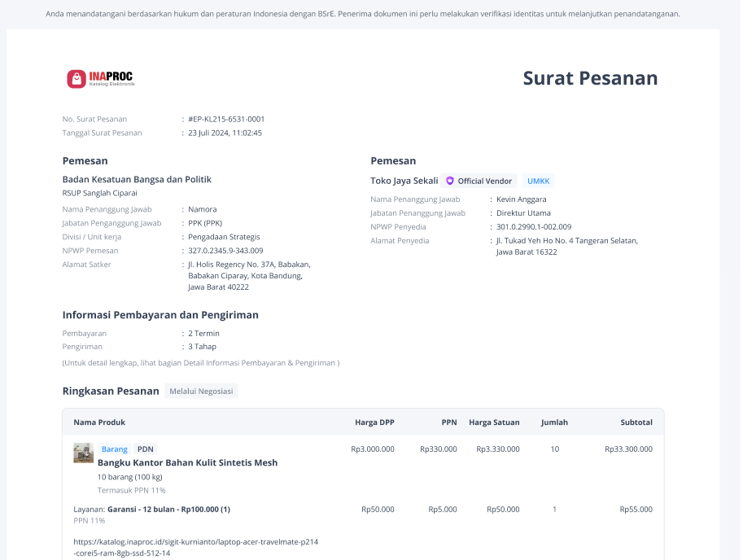This screenshot has width=743, height=560.
Task: Click the Surat Pesanan heading
Action: click(591, 78)
